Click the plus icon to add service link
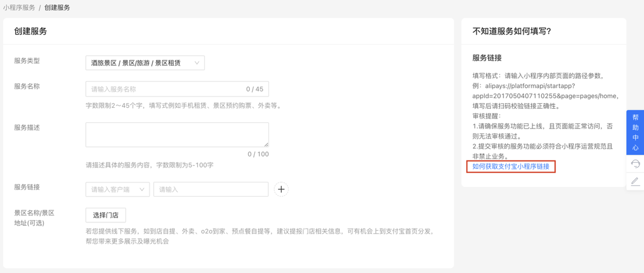The image size is (644, 273). 281,189
